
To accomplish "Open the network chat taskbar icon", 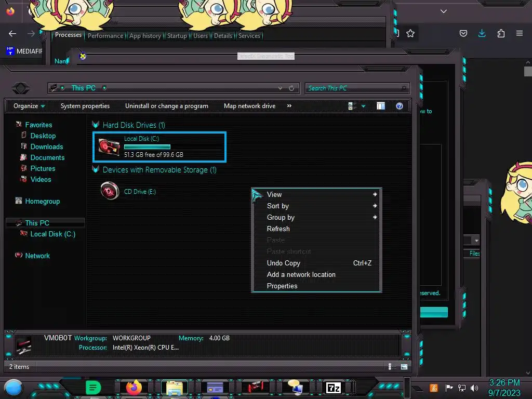I will point(296,388).
